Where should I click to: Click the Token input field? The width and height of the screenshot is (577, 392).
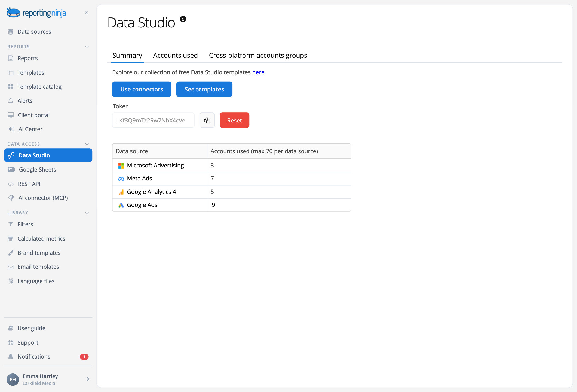tap(153, 120)
